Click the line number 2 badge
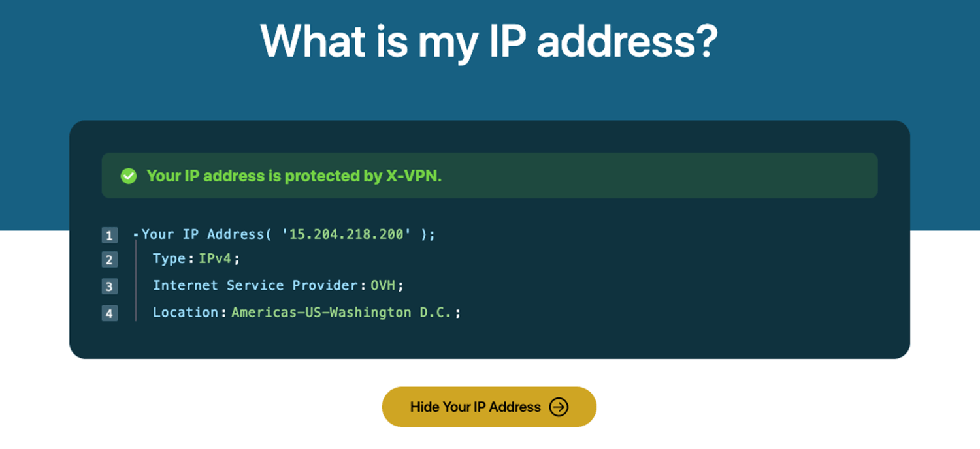The image size is (980, 449). point(110,260)
